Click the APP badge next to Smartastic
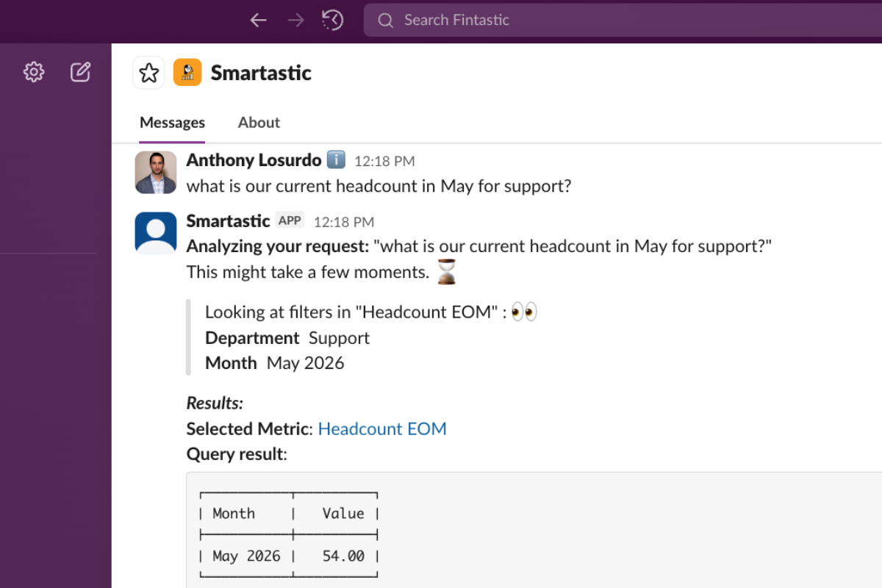 290,220
